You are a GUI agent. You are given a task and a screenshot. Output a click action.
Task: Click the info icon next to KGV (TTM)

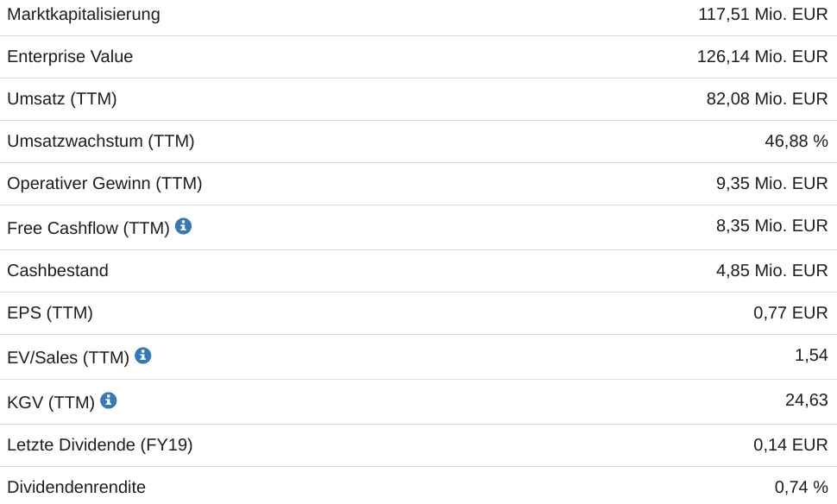pyautogui.click(x=109, y=400)
